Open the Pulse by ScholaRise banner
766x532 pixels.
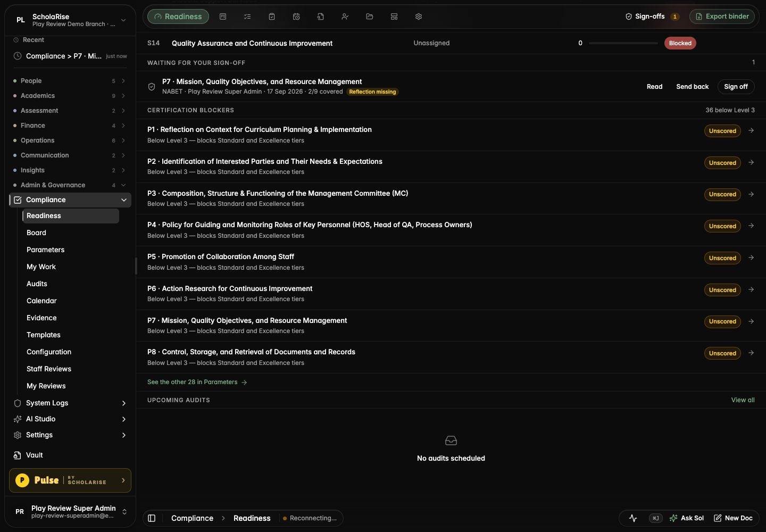pos(70,480)
